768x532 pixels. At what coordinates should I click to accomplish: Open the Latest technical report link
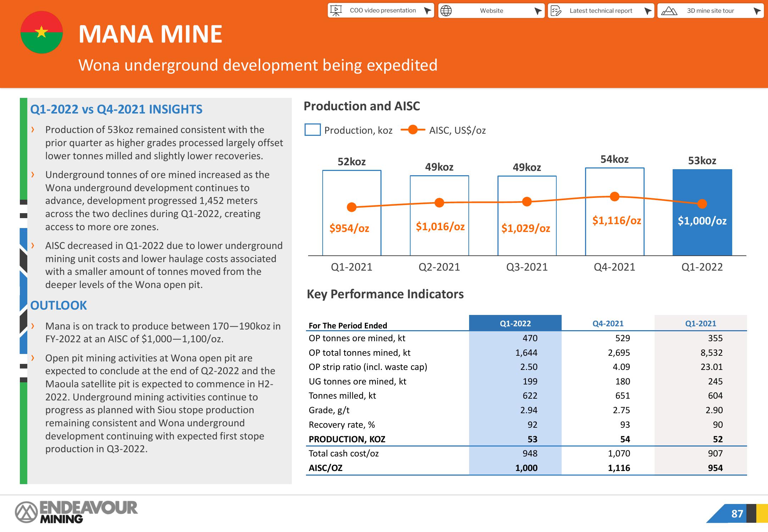tap(601, 11)
